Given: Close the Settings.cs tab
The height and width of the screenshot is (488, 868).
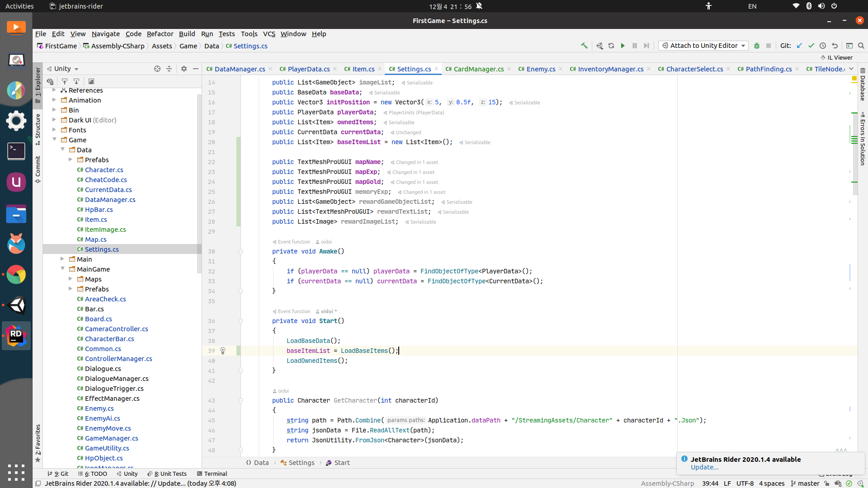Looking at the screenshot, I should click(x=436, y=69).
